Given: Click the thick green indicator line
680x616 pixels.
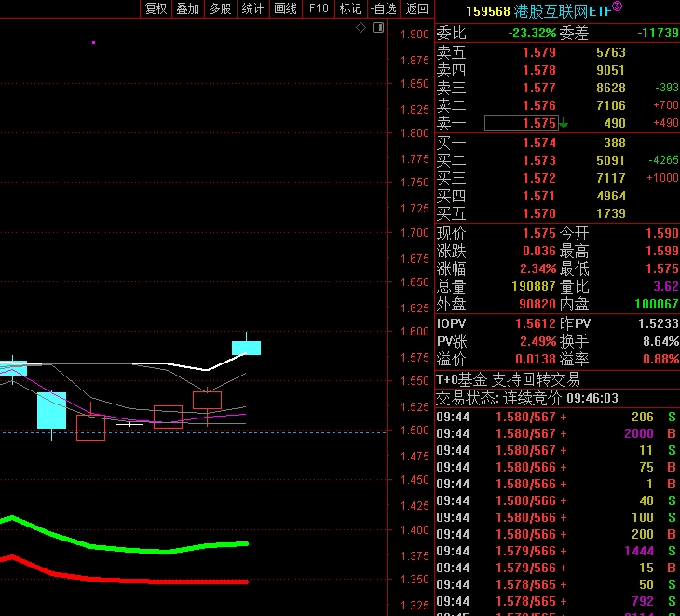Looking at the screenshot, I should pos(130,550).
